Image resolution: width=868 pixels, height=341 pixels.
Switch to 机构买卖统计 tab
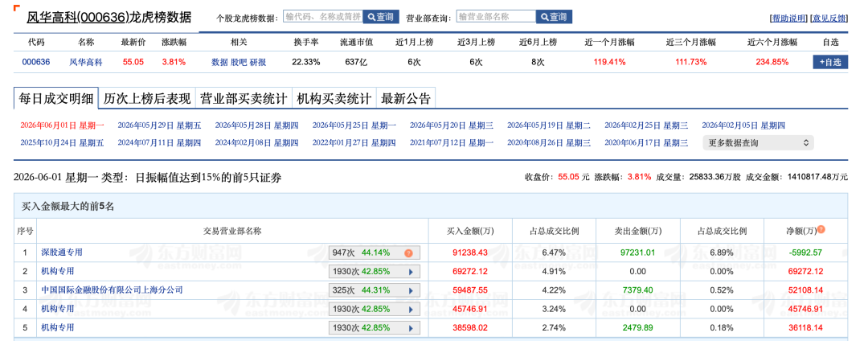point(334,99)
